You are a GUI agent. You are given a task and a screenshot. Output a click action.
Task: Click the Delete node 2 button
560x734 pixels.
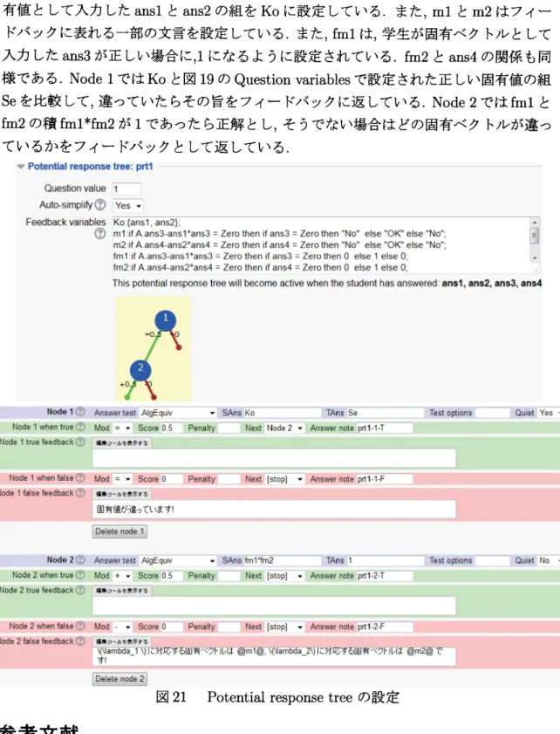[120, 679]
